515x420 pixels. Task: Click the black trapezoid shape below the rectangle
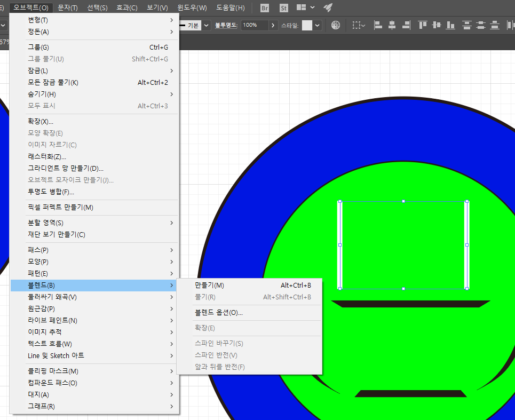(410, 304)
